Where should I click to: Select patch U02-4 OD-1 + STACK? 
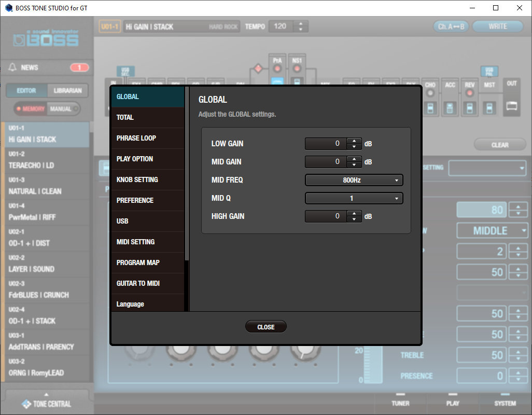pyautogui.click(x=47, y=316)
